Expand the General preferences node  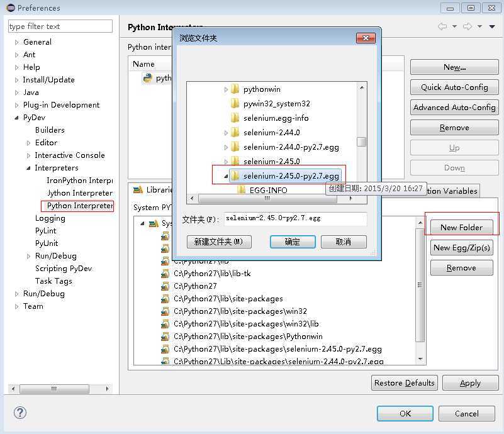pos(17,42)
